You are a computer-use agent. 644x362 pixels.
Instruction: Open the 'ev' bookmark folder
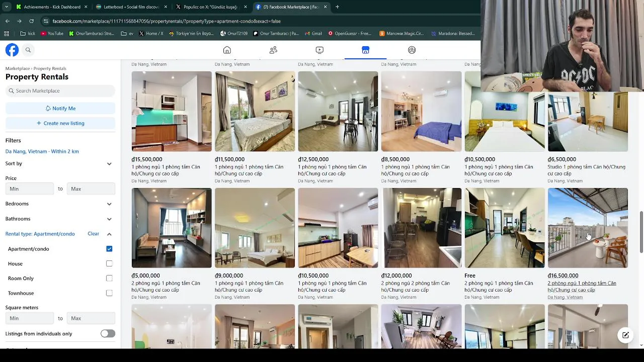point(127,34)
